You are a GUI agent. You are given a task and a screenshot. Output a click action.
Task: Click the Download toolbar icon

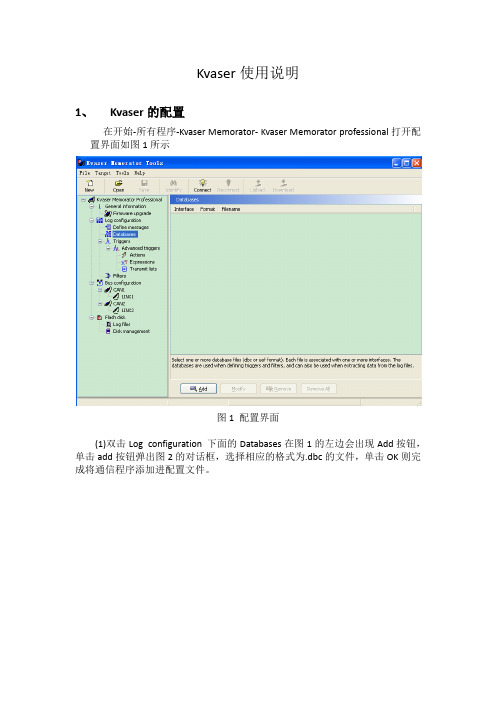click(283, 183)
